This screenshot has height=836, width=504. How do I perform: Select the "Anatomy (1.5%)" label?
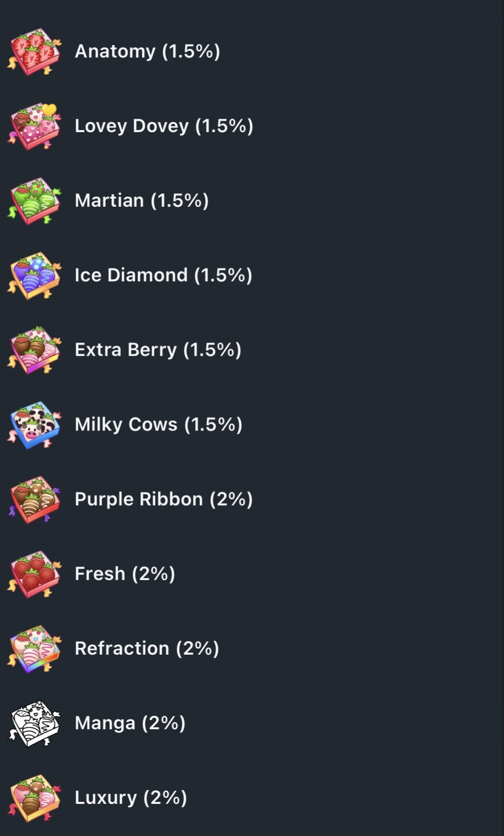[147, 51]
